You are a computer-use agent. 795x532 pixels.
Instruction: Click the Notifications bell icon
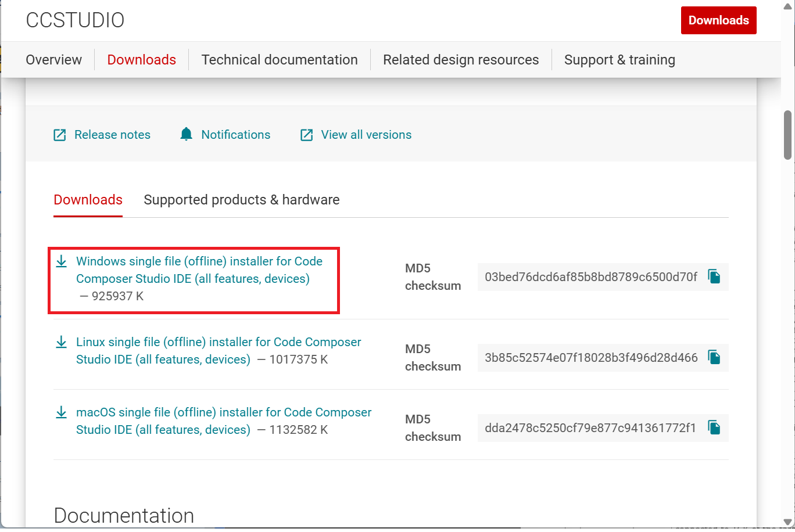[186, 134]
